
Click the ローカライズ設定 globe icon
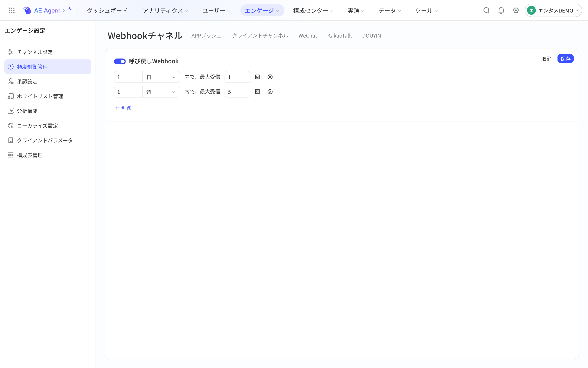[x=11, y=126]
